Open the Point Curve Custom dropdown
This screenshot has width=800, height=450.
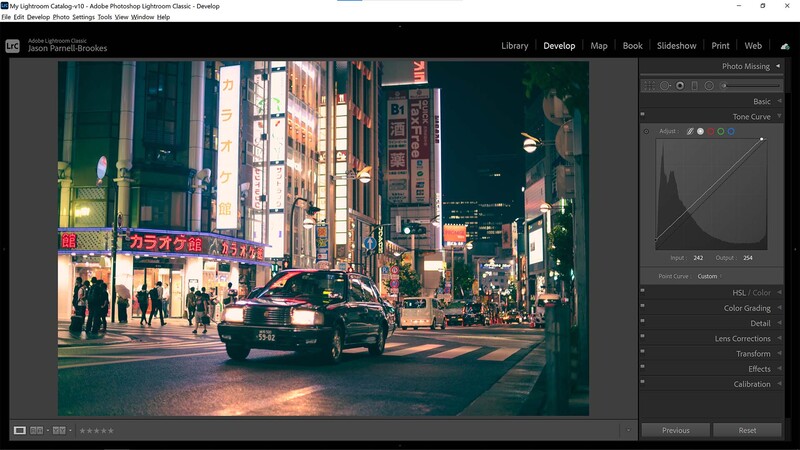[x=709, y=276]
